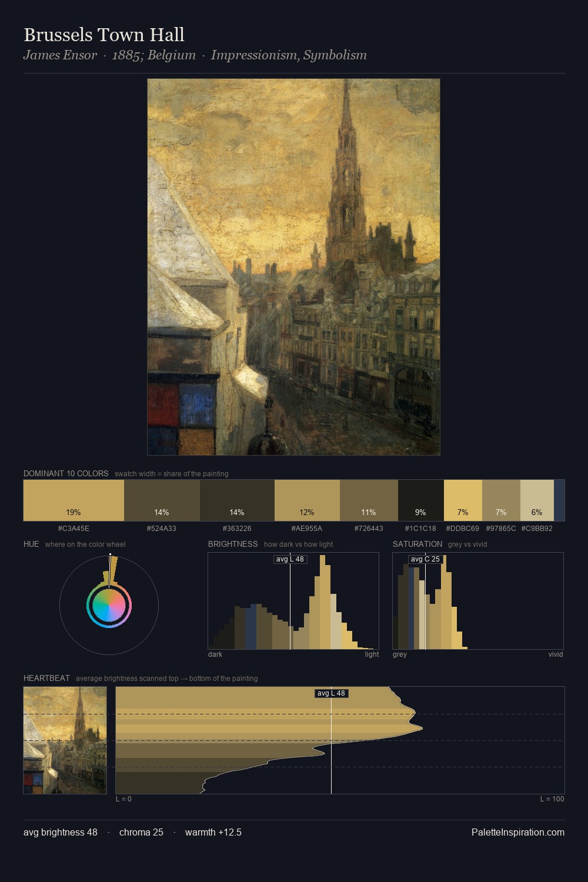Click the heartbeat brightness profile chart
Viewport: 588px width, 882px height.
click(x=340, y=740)
